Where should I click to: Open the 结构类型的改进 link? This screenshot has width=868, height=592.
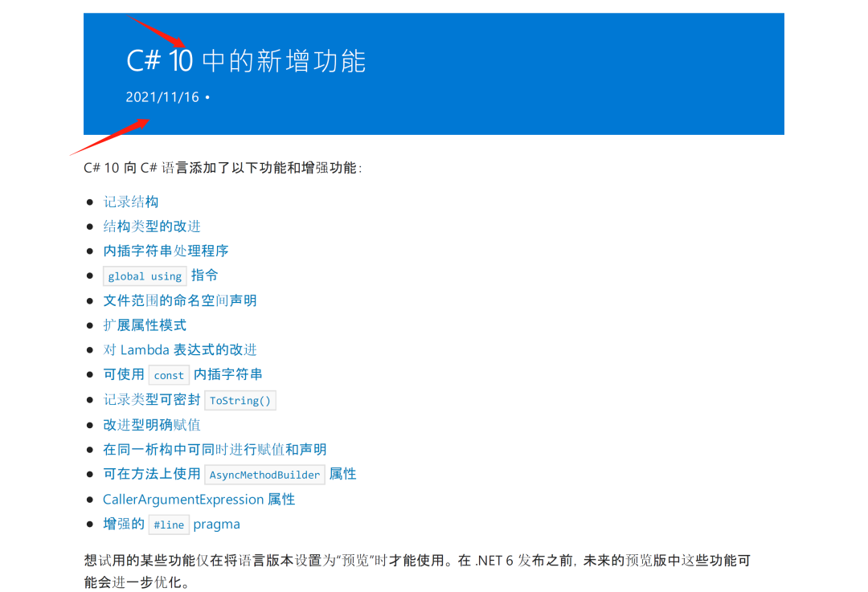coord(152,227)
